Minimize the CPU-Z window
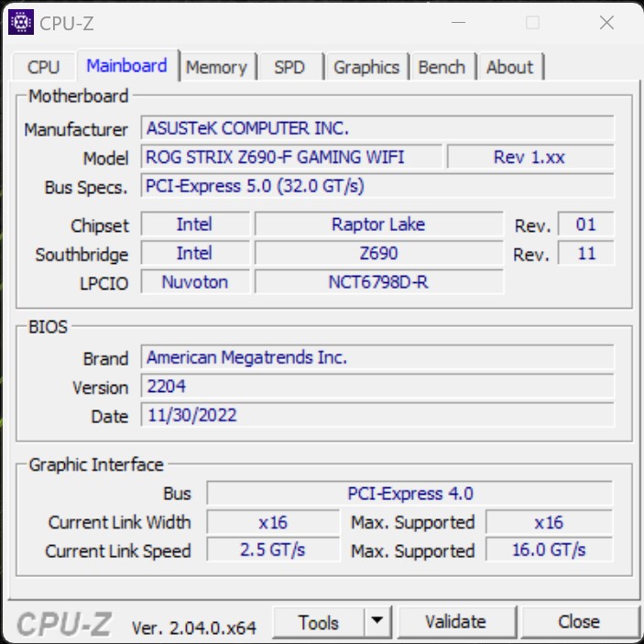 tap(459, 23)
